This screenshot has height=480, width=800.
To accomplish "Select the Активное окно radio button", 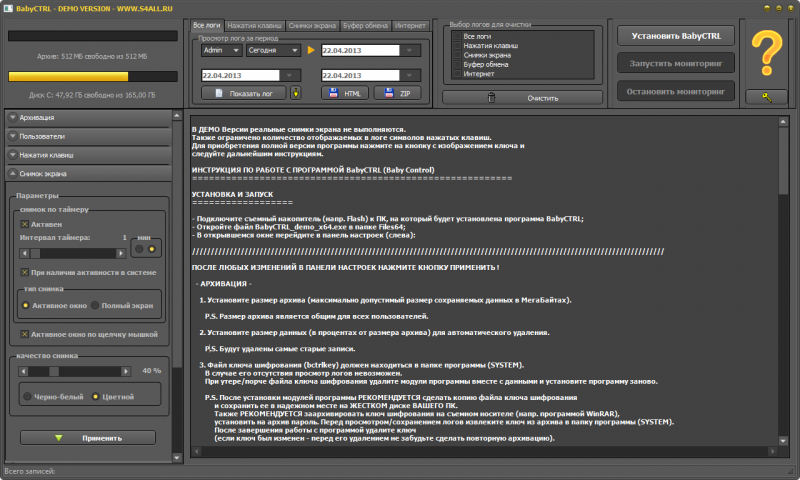I will coord(26,305).
